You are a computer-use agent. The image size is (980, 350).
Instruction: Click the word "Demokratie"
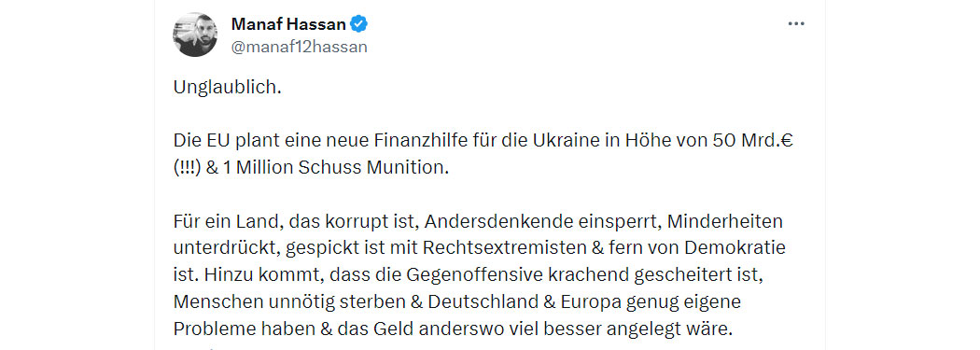click(735, 248)
